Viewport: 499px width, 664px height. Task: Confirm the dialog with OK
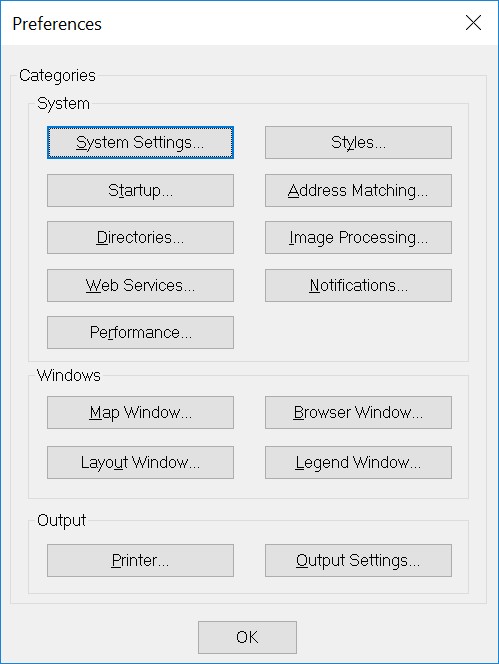pos(247,637)
